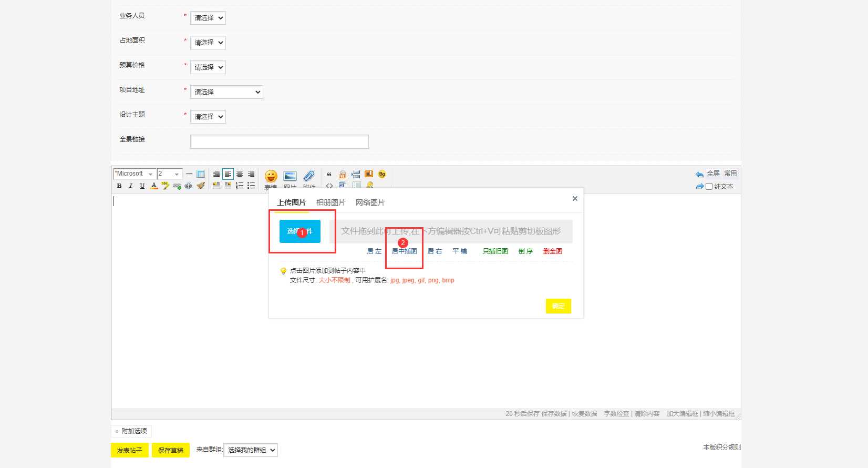This screenshot has height=468, width=868.
Task: Click the auto-typeset alignment icon before left align
Action: click(216, 174)
